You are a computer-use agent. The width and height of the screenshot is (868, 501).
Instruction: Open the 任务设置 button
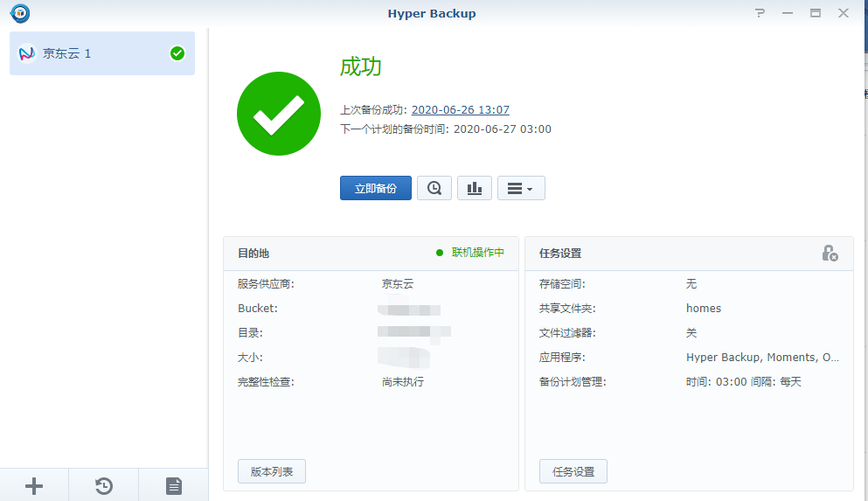[573, 471]
